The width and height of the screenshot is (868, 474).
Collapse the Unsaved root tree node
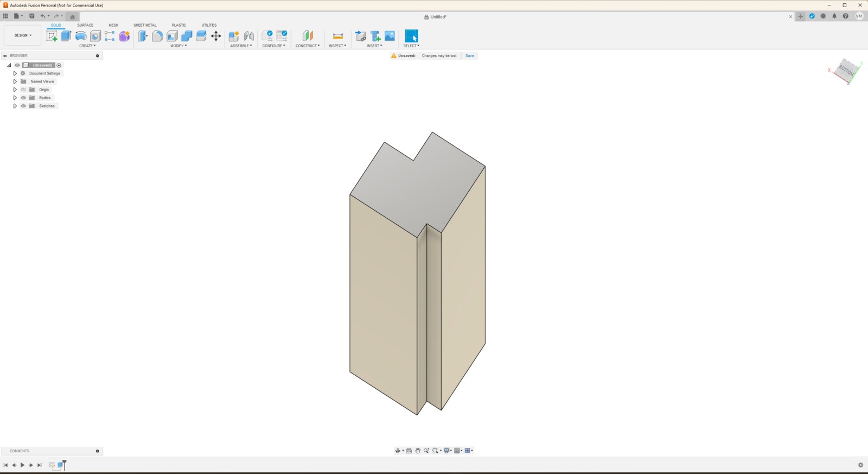click(9, 65)
